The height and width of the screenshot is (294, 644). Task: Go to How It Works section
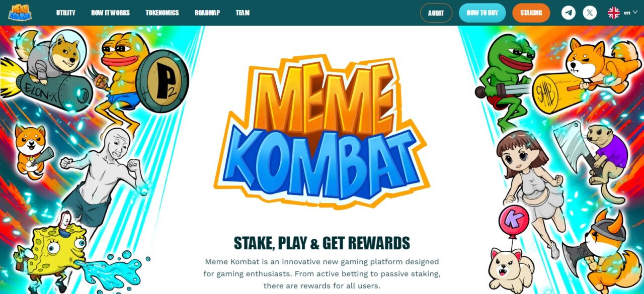[x=111, y=13]
